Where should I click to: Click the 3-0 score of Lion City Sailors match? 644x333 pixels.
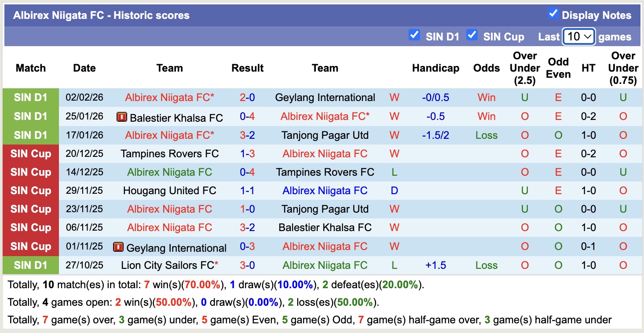247,265
